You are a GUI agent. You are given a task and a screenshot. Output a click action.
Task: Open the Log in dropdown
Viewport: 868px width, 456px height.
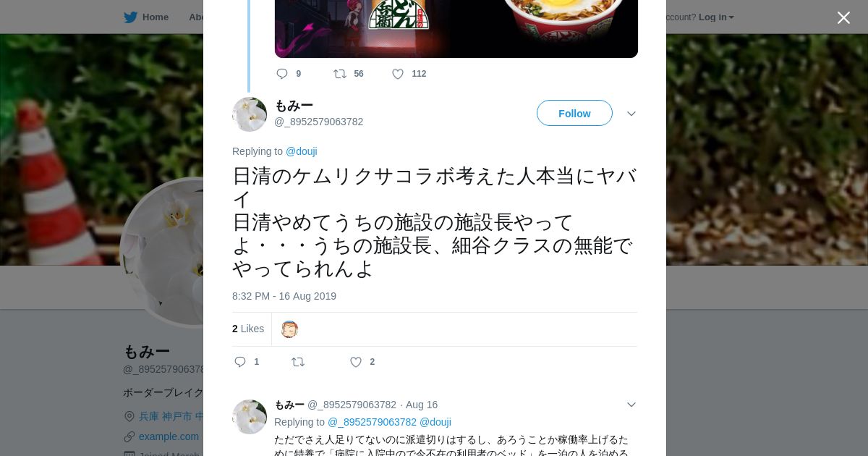716,17
